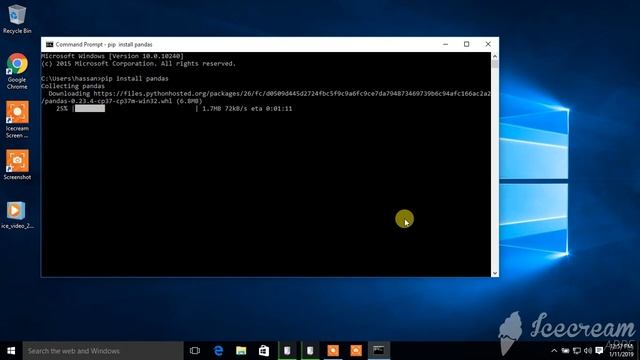Click the '1.7MB 72kB/s eta' status text
Image resolution: width=640 pixels, height=360 pixels.
[x=247, y=109]
